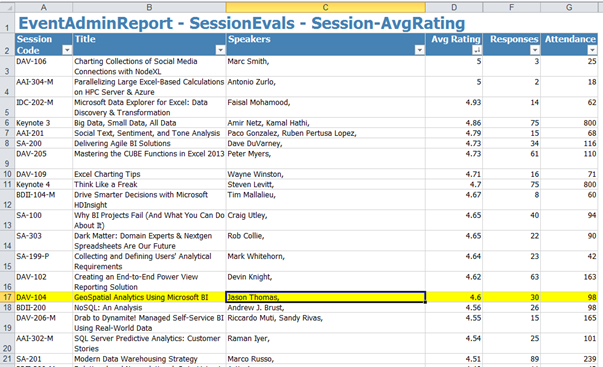603x367 pixels.
Task: Select column G header
Action: 569,7
